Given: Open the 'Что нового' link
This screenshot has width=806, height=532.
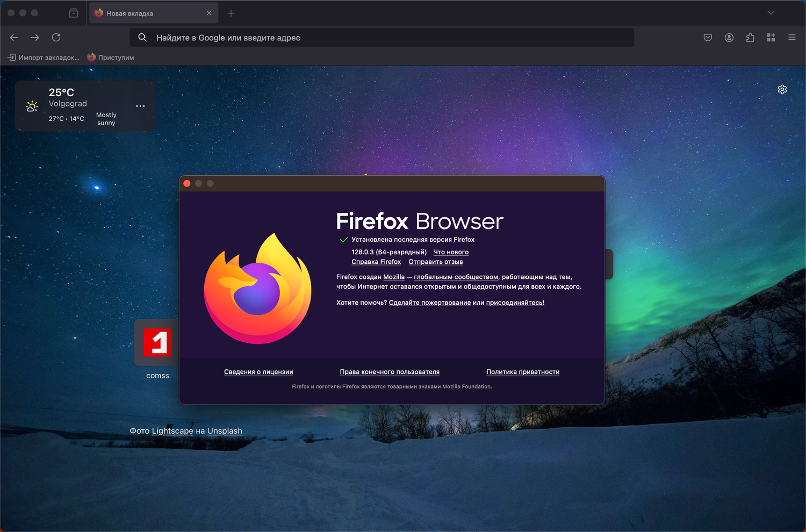Looking at the screenshot, I should pos(451,252).
